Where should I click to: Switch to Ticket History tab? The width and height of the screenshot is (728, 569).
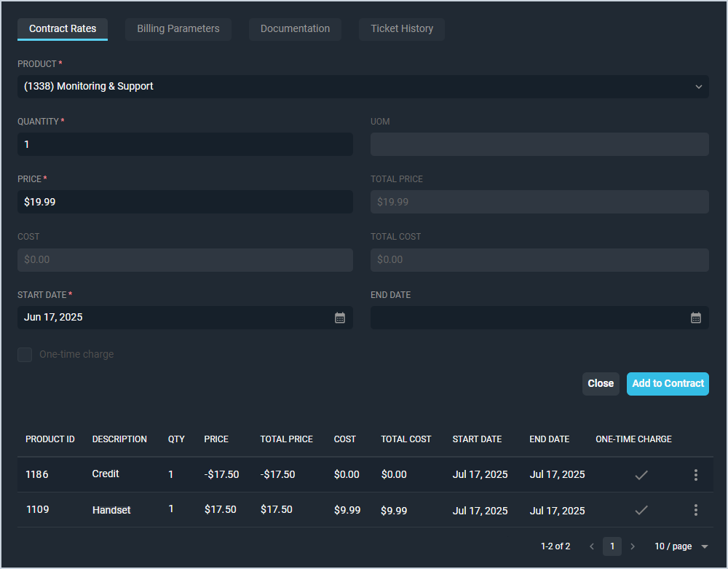(x=402, y=29)
